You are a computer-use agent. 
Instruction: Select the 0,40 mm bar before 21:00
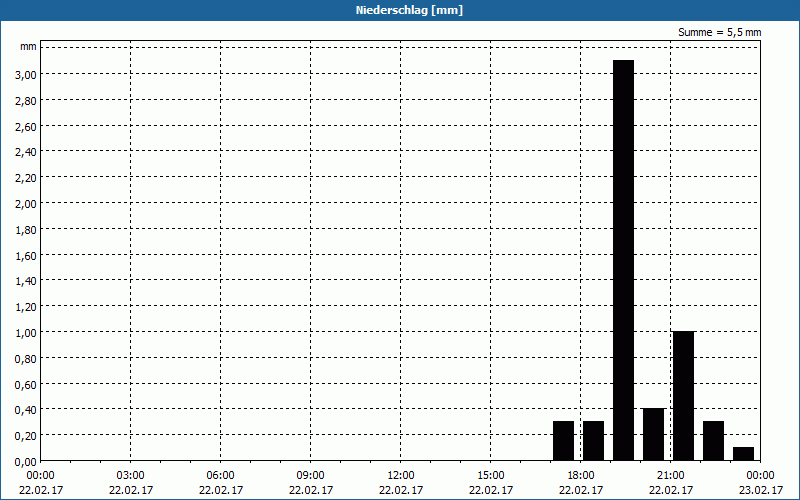(x=654, y=434)
